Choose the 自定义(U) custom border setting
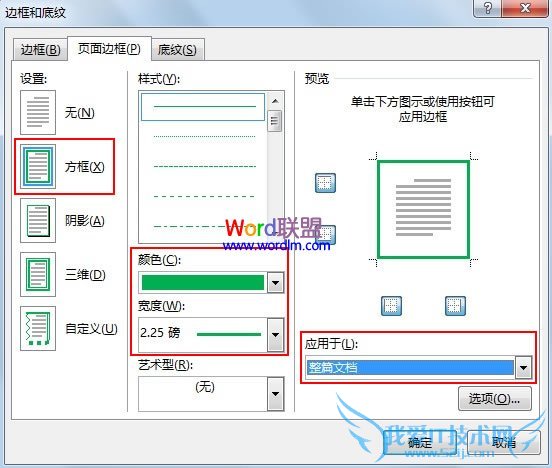Viewport: 552px width, 468px height. click(38, 328)
